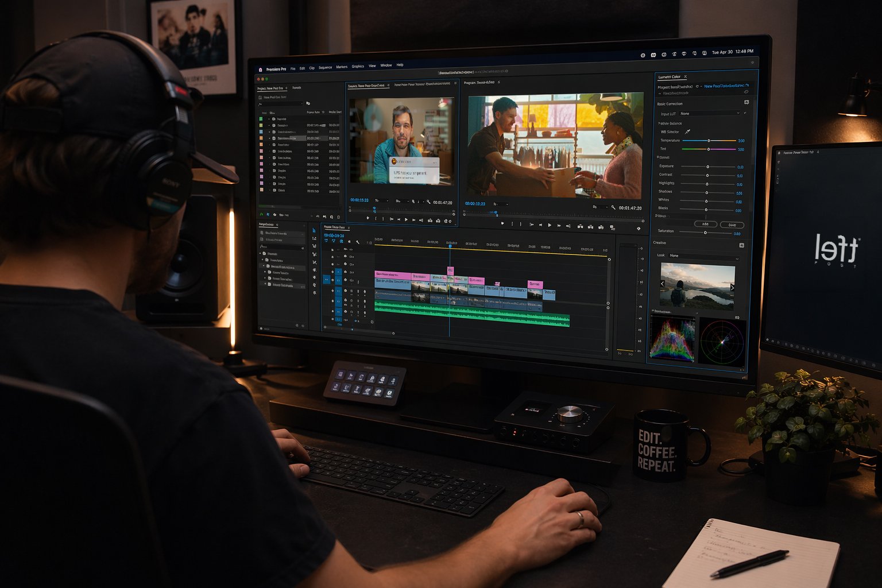Click the Extract icon in Program monitor

click(590, 227)
